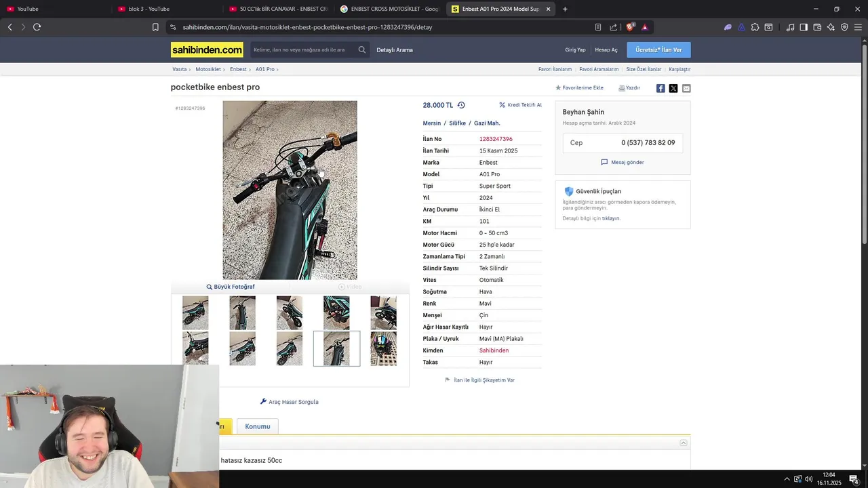Open the Brave Shields lion icon

point(630,27)
